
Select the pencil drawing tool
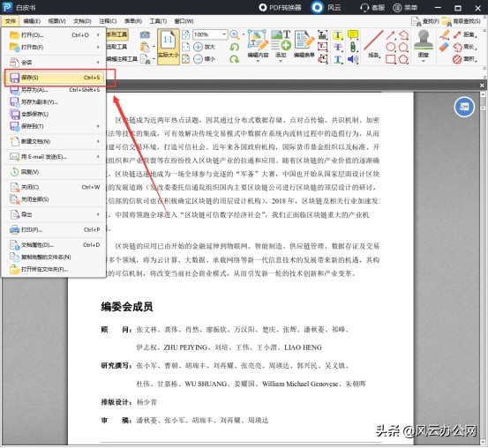pyautogui.click(x=444, y=34)
